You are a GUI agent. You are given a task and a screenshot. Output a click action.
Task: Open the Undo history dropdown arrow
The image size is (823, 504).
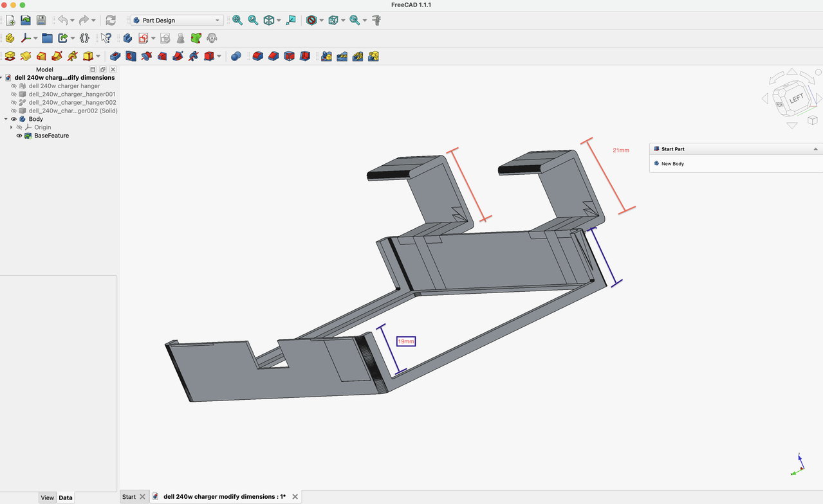[71, 21]
